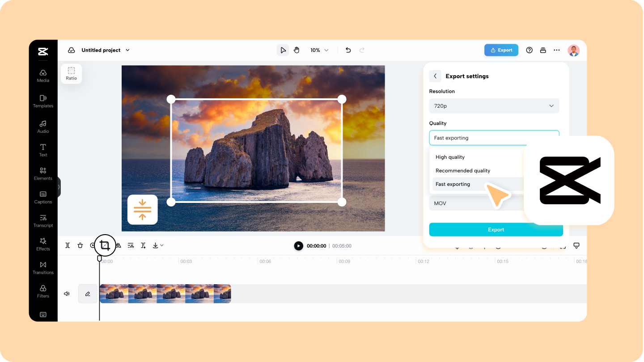
Task: Browse Templates from the left sidebar
Action: [x=42, y=102]
